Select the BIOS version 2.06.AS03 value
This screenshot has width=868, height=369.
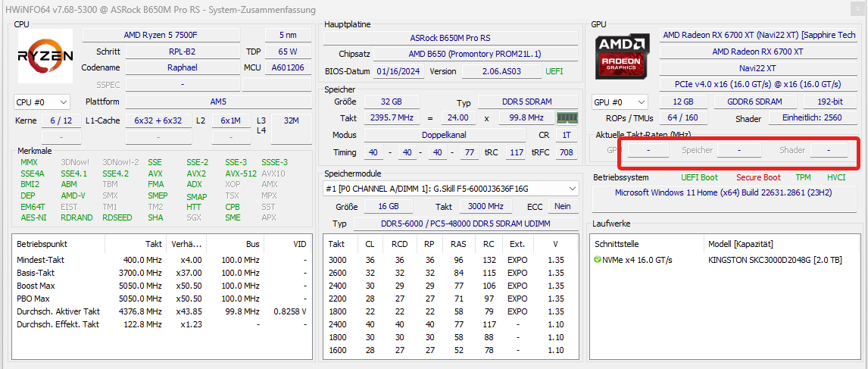(x=501, y=71)
